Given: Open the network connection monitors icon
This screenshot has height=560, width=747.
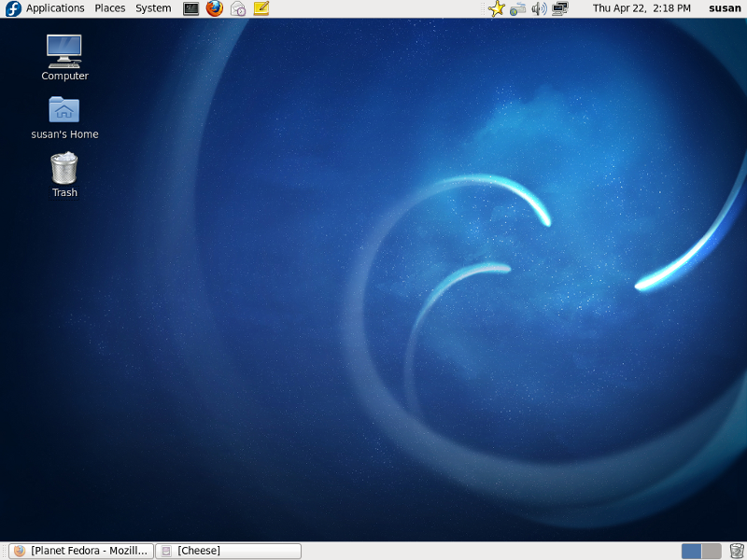Looking at the screenshot, I should (560, 8).
